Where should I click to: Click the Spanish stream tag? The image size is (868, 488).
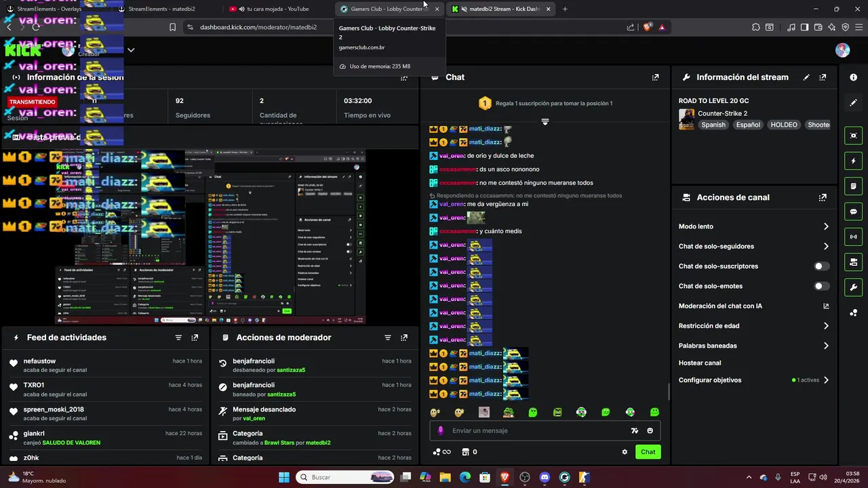[713, 125]
